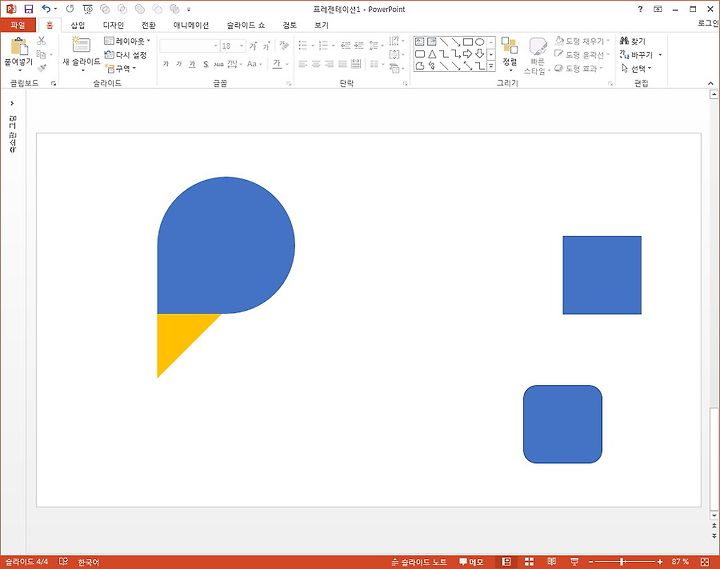Start slide show from the quick access toolbar

88,9
